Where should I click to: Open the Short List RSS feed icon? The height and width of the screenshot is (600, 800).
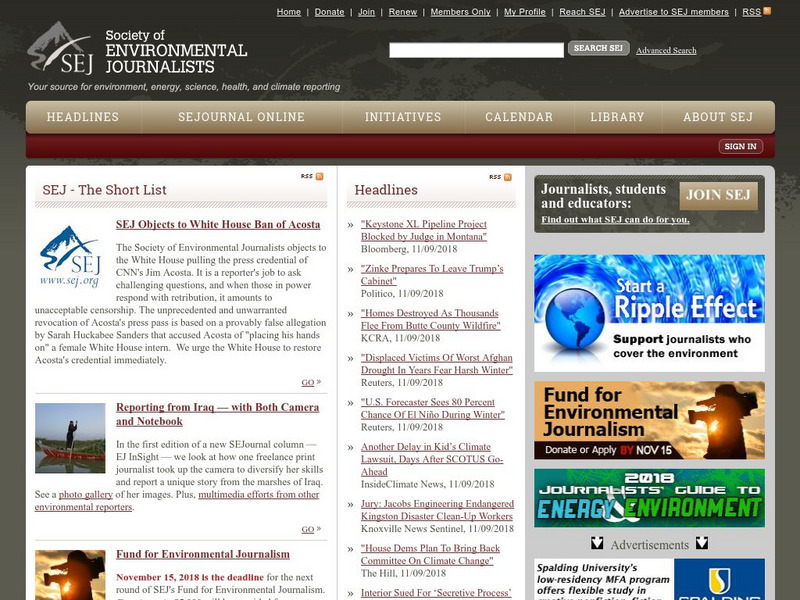click(319, 177)
